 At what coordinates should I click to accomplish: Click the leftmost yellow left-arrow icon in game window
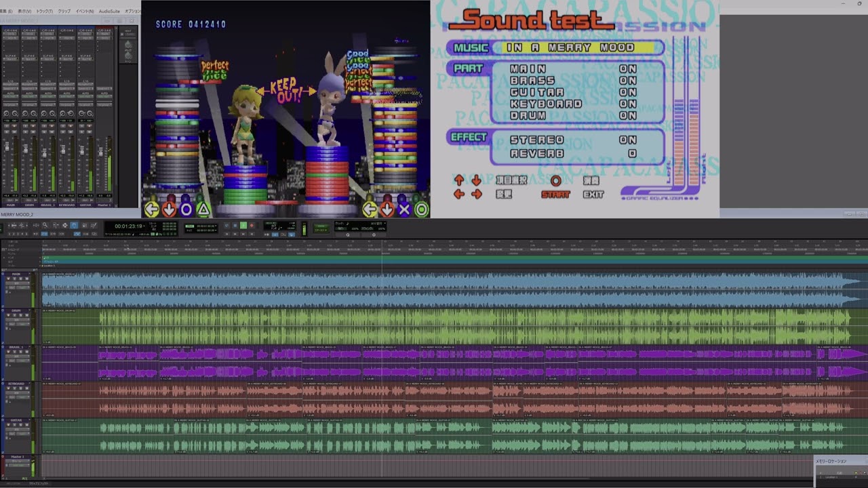pos(152,209)
